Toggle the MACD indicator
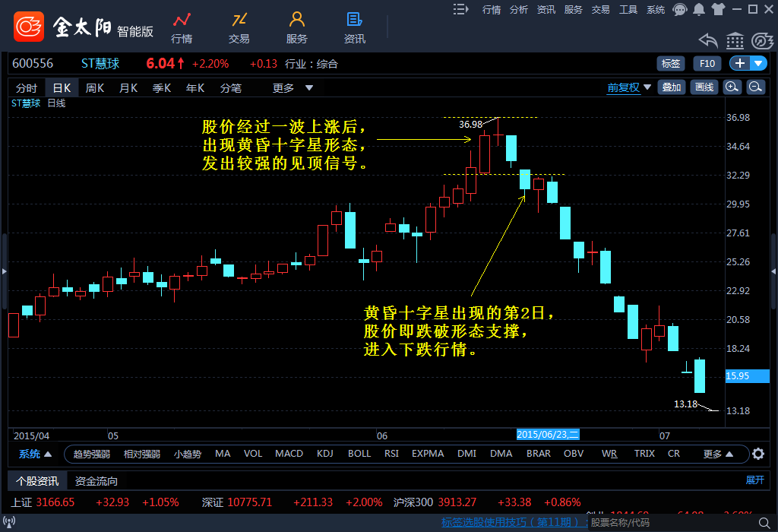The image size is (778, 532). [x=289, y=454]
